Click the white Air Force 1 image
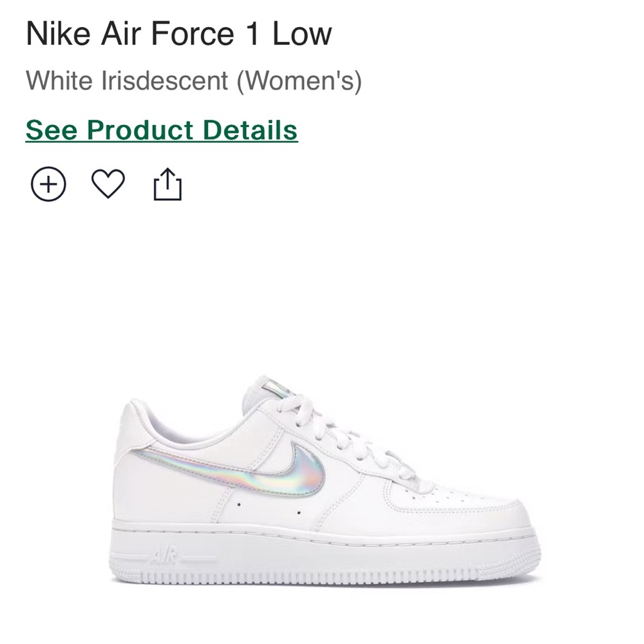 click(322, 483)
